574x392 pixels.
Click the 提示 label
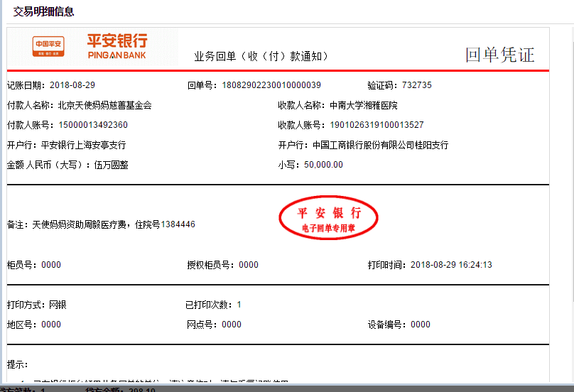[x=17, y=364]
